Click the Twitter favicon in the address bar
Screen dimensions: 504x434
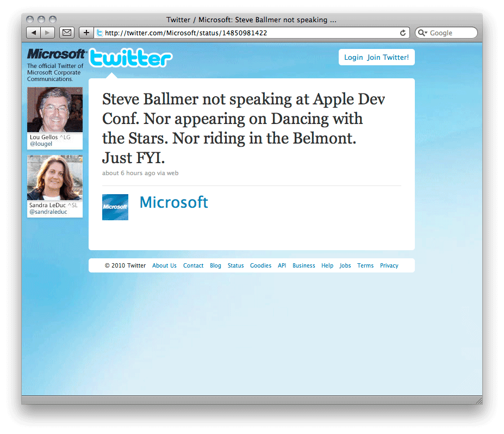tap(99, 33)
